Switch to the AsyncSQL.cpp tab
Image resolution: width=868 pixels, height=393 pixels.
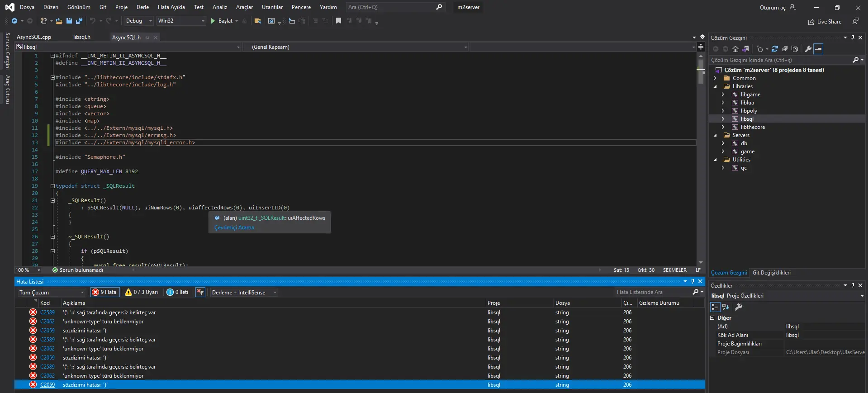click(x=34, y=37)
